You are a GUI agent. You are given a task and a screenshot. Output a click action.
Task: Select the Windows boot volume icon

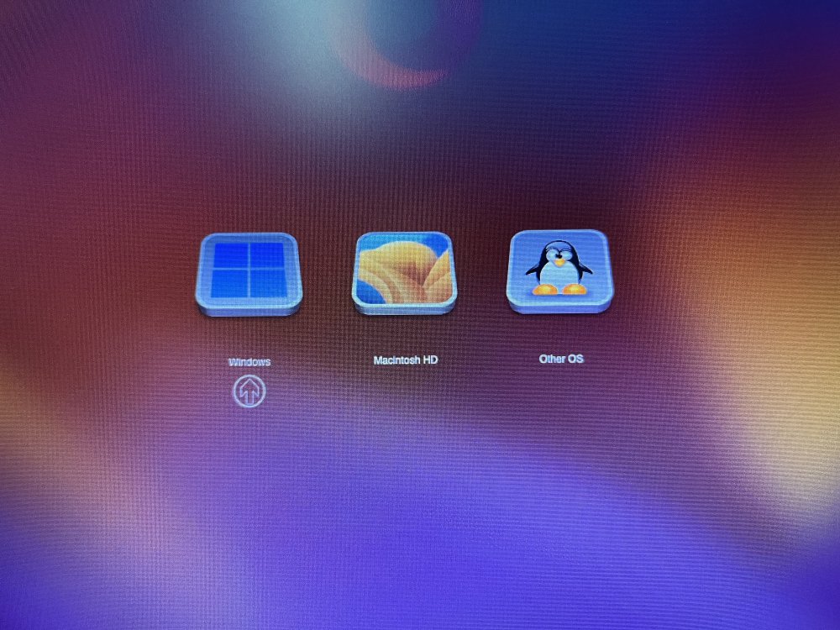pos(249,275)
